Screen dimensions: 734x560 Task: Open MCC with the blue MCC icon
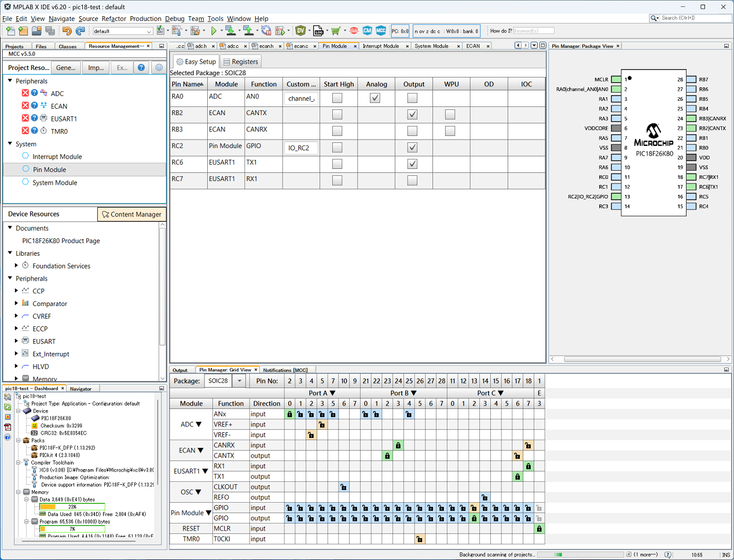tap(381, 31)
